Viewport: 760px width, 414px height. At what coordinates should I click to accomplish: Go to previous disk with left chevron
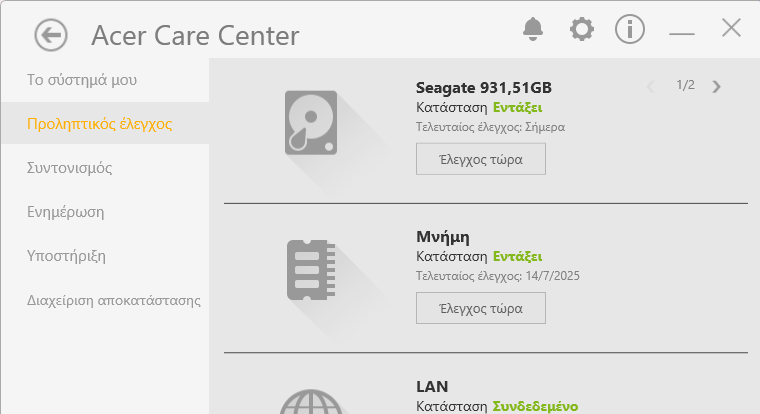click(650, 86)
